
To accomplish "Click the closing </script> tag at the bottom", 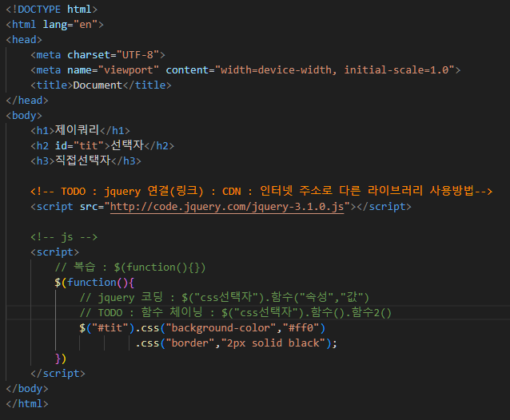I will 58,374.
